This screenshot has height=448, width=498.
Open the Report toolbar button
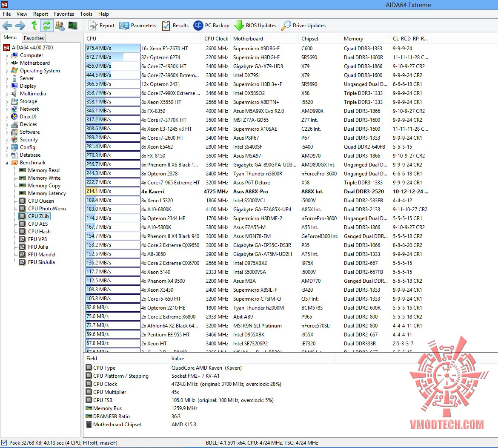[101, 26]
